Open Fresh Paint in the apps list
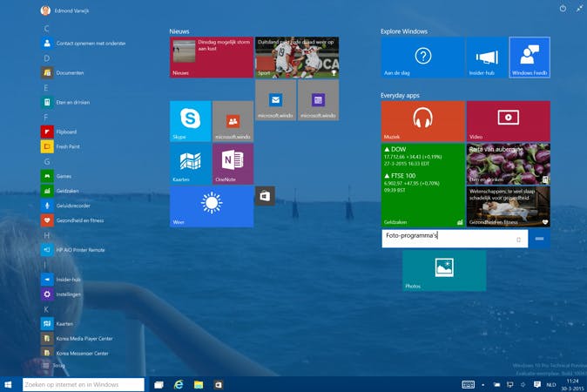 pyautogui.click(x=68, y=146)
